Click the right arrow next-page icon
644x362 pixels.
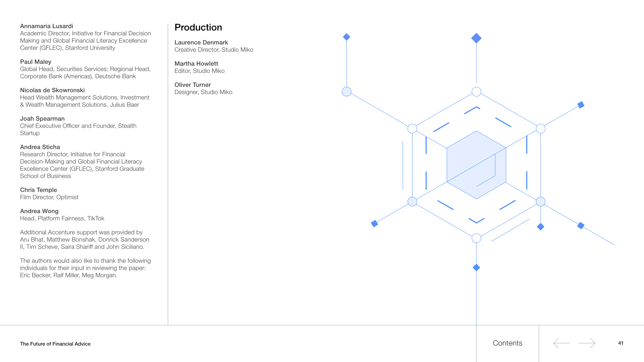[x=587, y=343]
